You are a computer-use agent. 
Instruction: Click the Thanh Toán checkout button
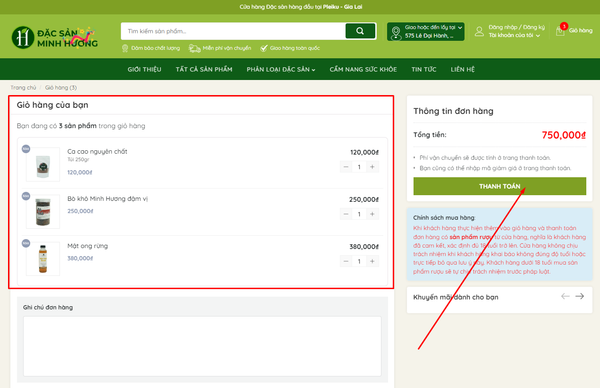click(x=500, y=186)
